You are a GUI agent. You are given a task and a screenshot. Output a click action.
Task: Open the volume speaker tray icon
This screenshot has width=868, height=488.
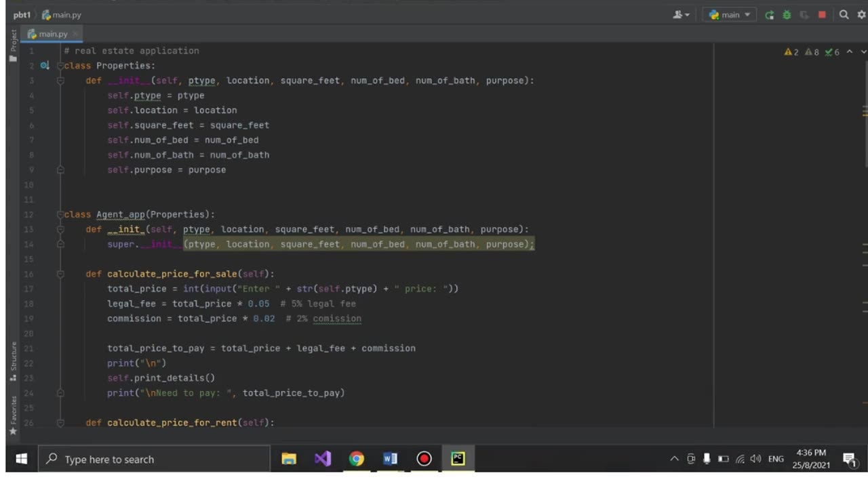coord(755,459)
